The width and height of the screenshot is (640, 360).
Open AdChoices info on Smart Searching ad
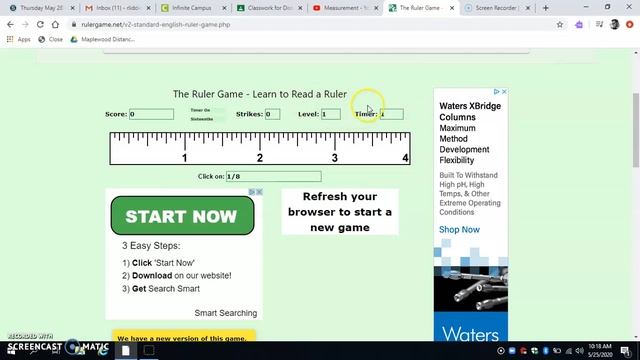pos(252,192)
